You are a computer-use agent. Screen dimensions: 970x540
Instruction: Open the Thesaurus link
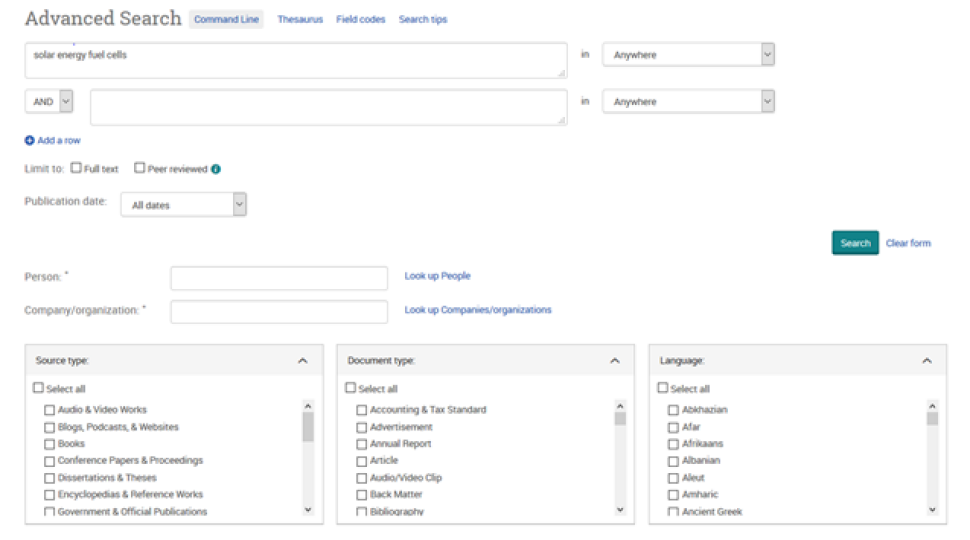click(300, 19)
